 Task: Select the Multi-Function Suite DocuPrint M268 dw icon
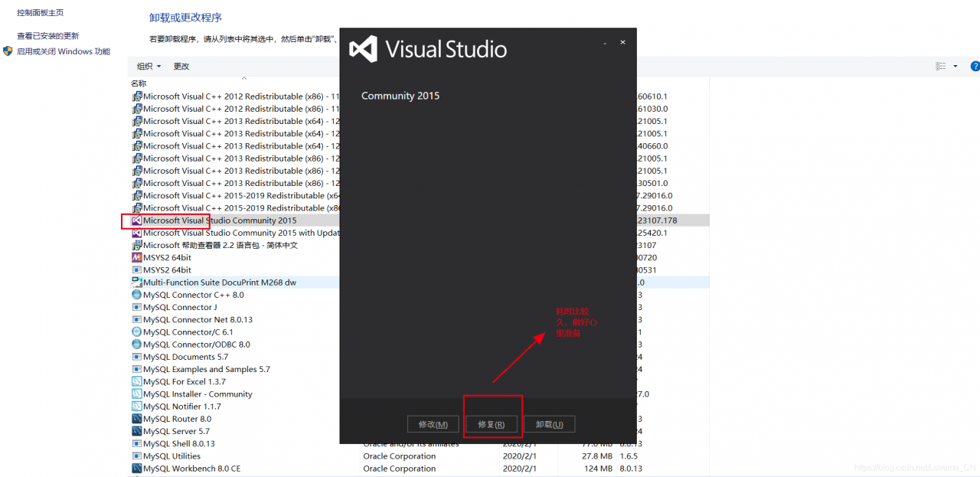[137, 283]
